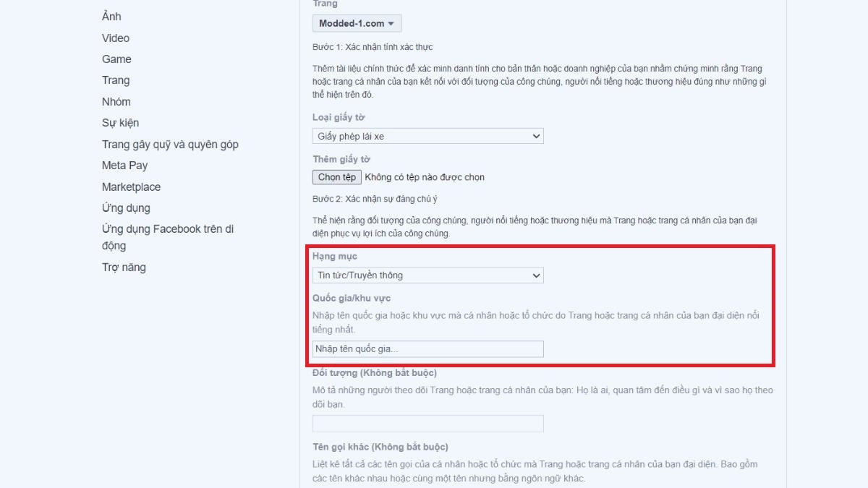Open Ứng dụng Facebook trên di động

[168, 237]
